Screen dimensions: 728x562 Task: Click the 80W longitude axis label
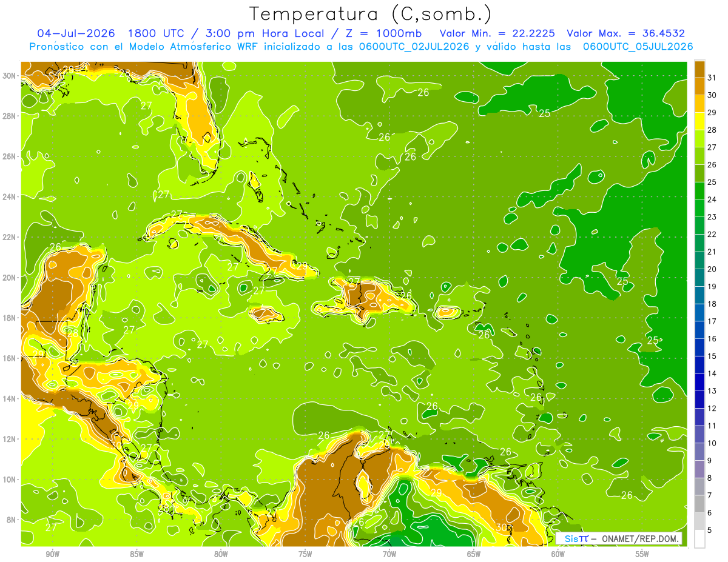coord(221,554)
